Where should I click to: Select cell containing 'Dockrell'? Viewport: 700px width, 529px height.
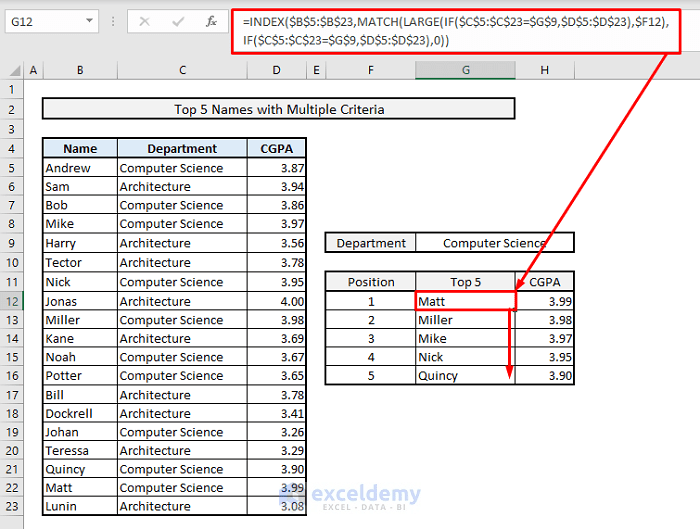tap(80, 413)
